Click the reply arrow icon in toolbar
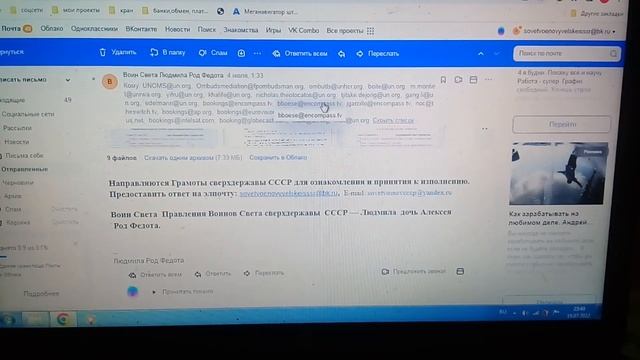 point(342,53)
